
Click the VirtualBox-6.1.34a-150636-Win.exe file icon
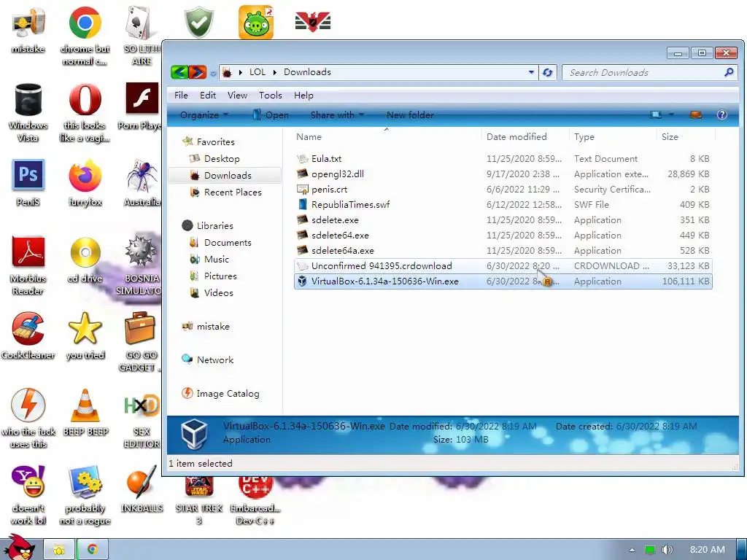302,281
